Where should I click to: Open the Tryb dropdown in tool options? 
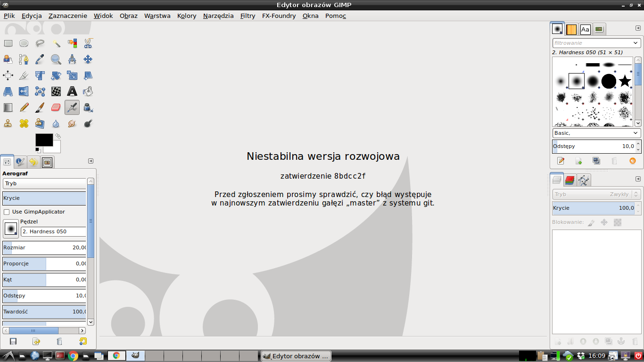click(x=45, y=183)
